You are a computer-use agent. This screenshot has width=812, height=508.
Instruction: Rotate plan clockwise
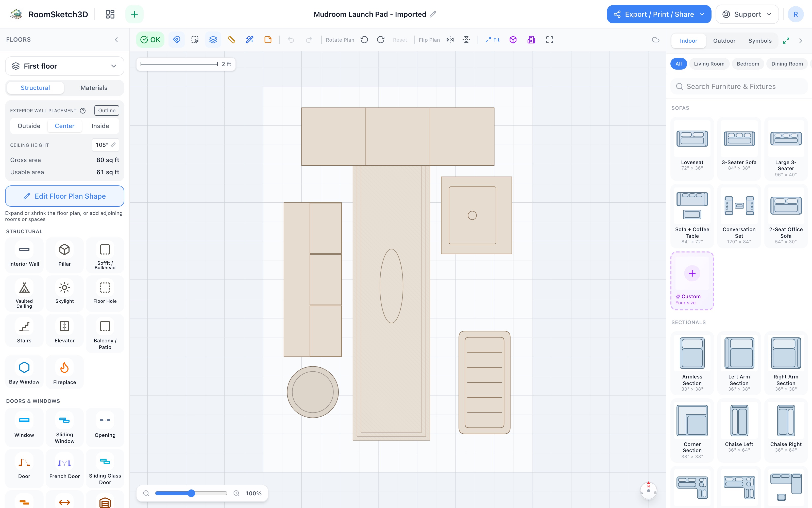coord(381,40)
